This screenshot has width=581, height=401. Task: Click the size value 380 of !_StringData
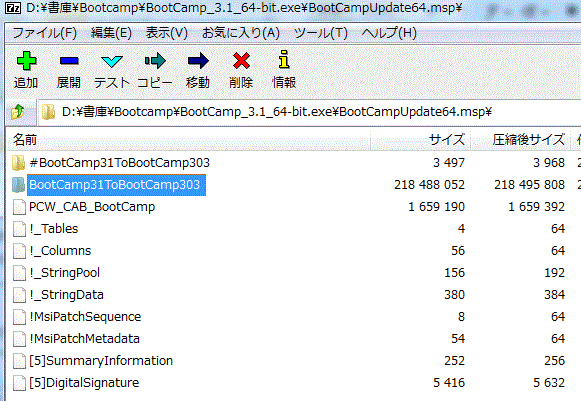pyautogui.click(x=454, y=295)
